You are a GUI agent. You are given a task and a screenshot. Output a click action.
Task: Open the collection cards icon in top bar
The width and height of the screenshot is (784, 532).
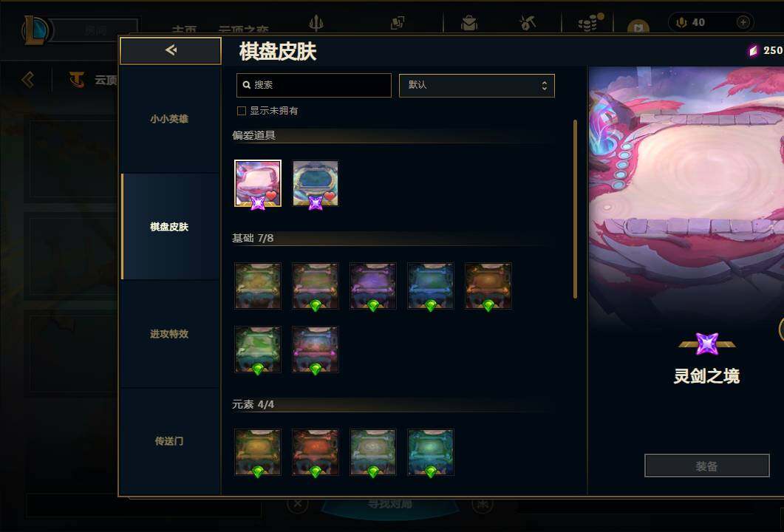[398, 23]
